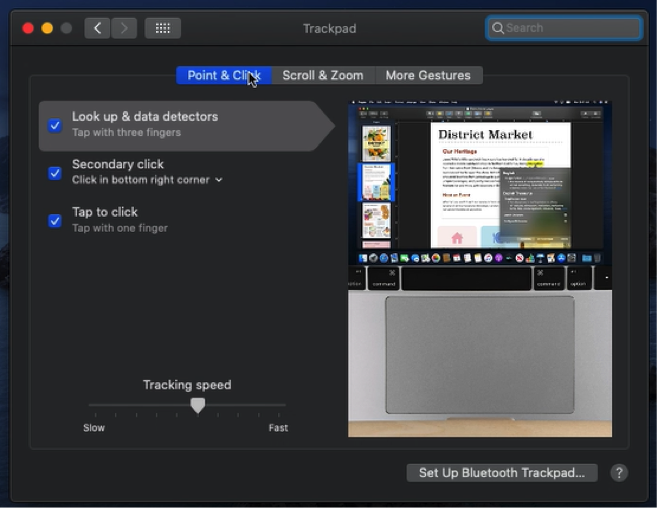Disable the Secondary click checkbox

tap(55, 172)
